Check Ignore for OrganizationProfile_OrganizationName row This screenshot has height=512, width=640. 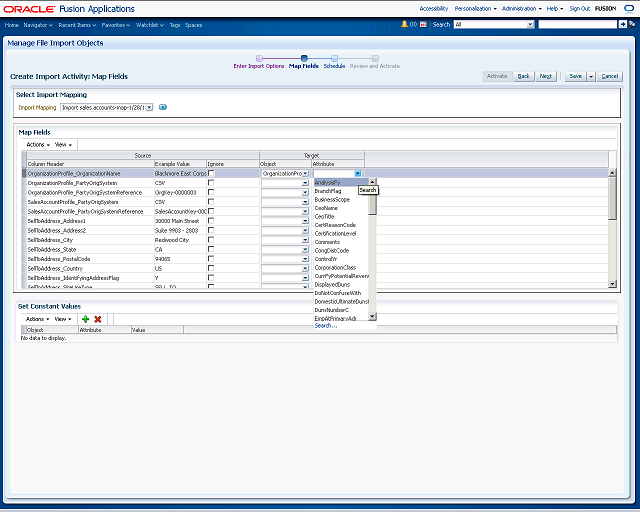pyautogui.click(x=211, y=173)
